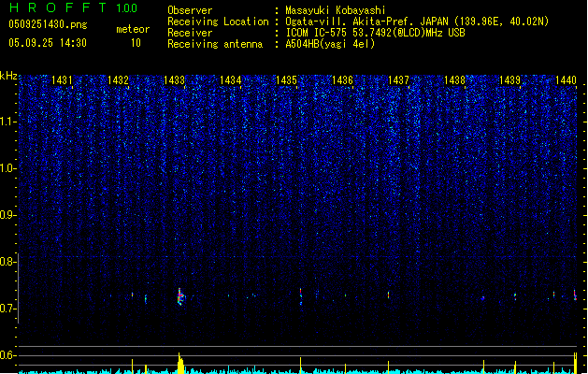Click the timestamp 05.09.25 14:30

click(48, 43)
